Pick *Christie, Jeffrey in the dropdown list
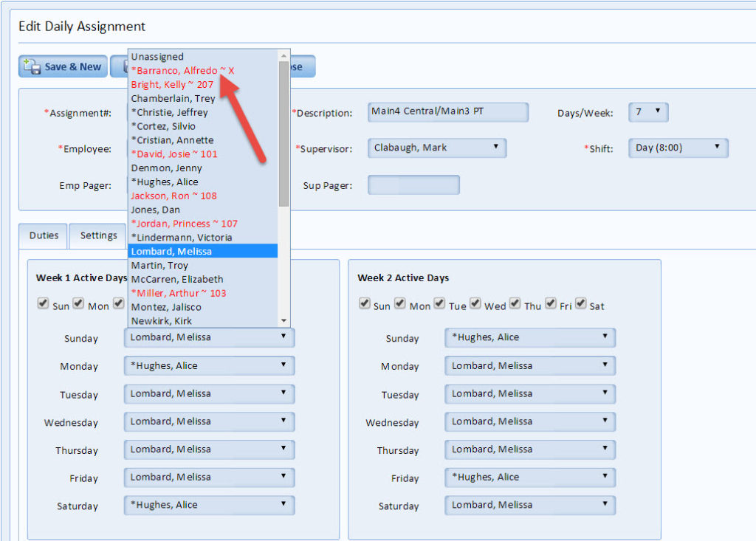Screen dimensions: 756x541 [x=202, y=112]
